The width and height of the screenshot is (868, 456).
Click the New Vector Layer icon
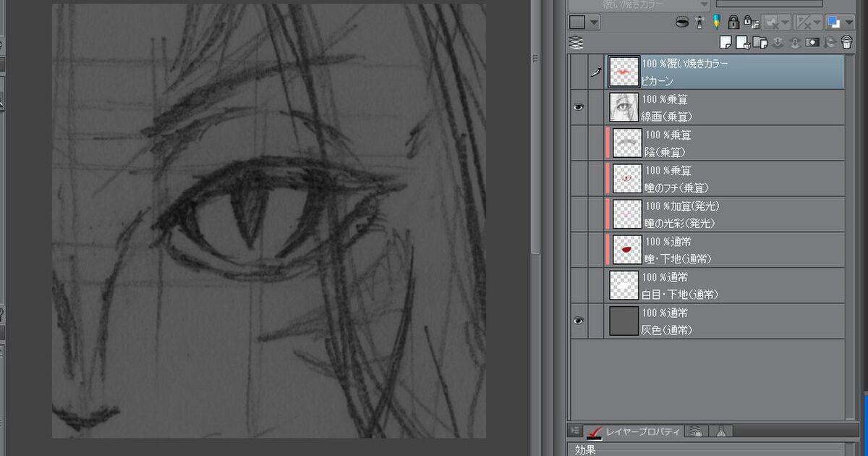click(743, 43)
